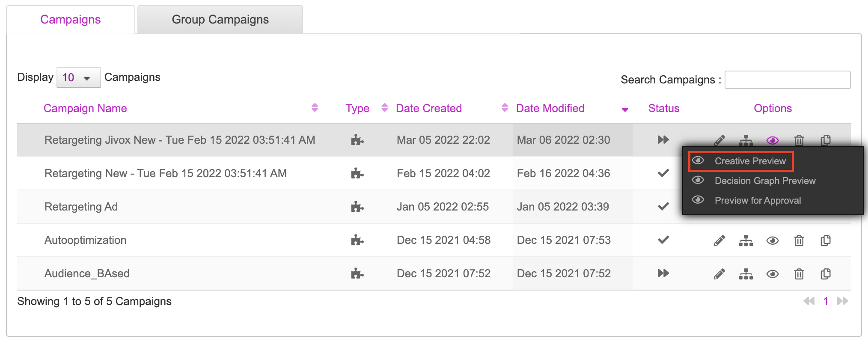Copy Autooptimization campaign icon
Screen dimensions: 868x344
[x=826, y=241]
